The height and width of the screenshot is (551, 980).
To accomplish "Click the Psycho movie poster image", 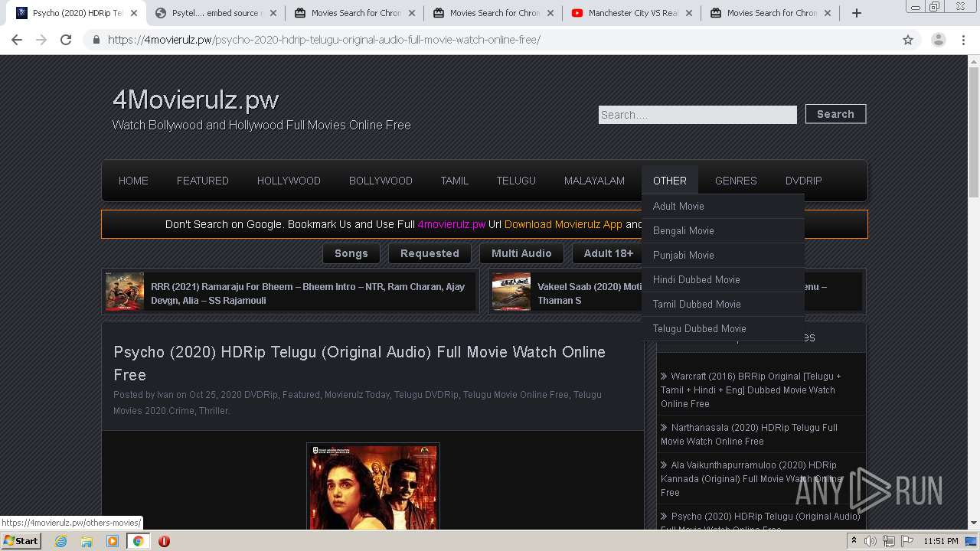I will (373, 487).
